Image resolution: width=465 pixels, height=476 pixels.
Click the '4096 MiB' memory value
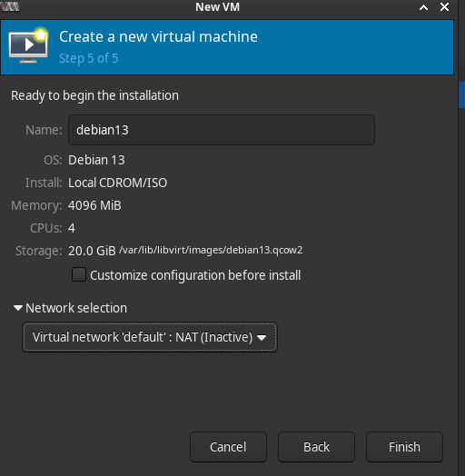[94, 205]
